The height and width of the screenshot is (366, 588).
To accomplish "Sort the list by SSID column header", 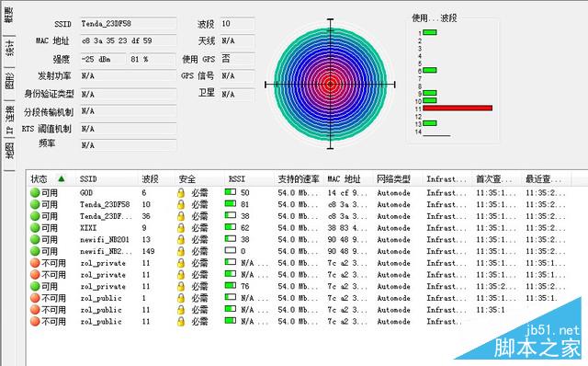I will [88, 179].
